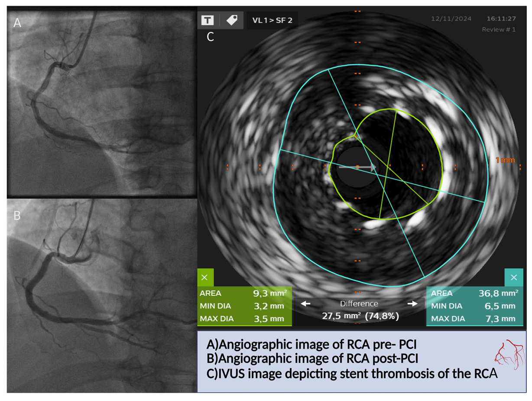Viewport: 532px width, 401px height.
Task: Click the tag label icon
Action: click(232, 20)
